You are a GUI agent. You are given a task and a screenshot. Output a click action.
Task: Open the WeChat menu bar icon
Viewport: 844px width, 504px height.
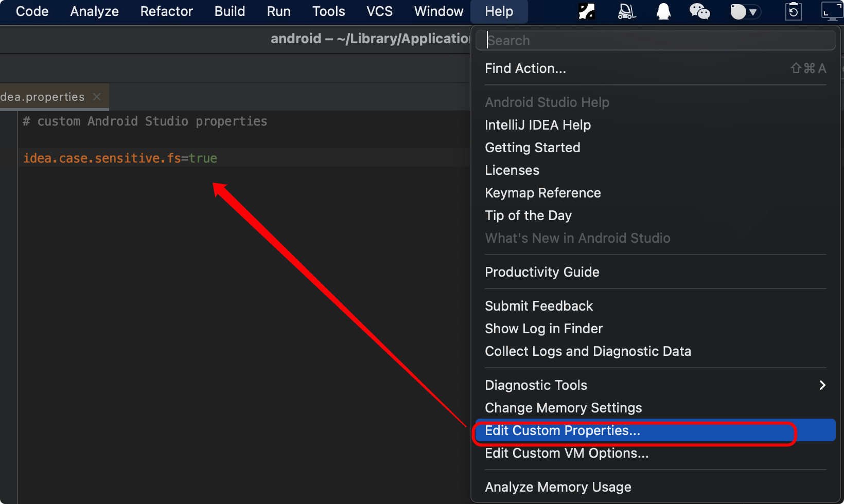[x=699, y=11]
